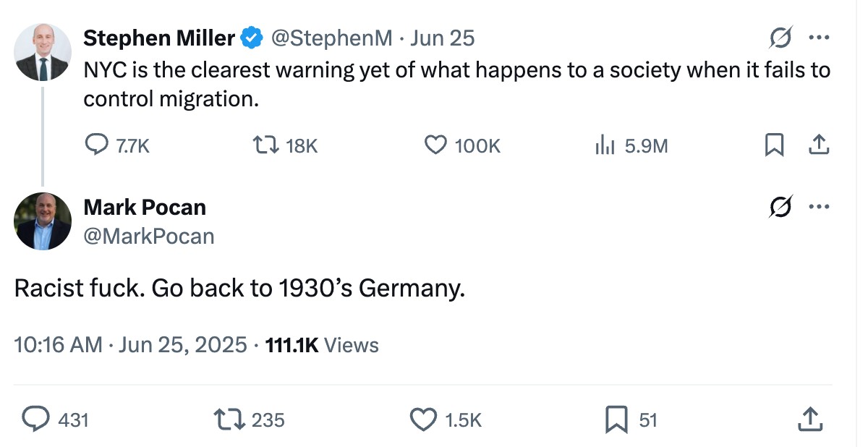Share Stephen Miller's post
This screenshot has width=868, height=447.
818,146
